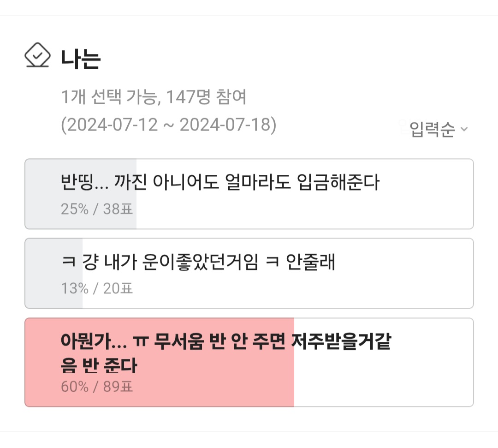The width and height of the screenshot is (498, 448).
Task: Click the 25% / 38표 vote count
Action: point(96,209)
